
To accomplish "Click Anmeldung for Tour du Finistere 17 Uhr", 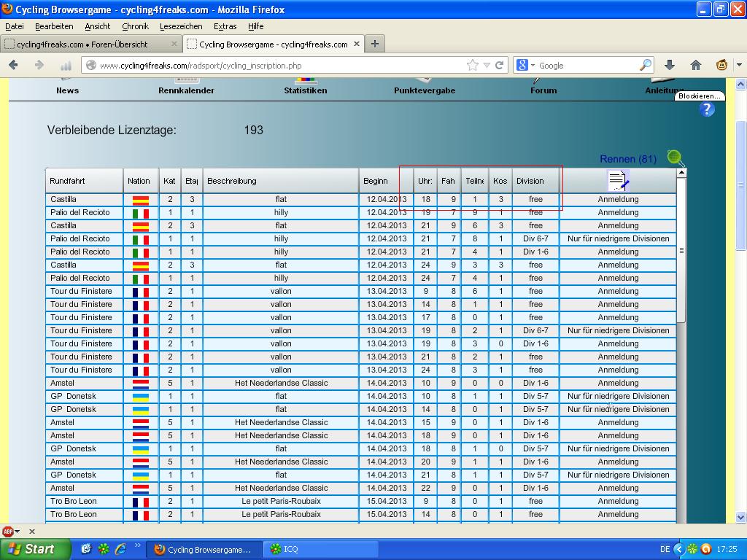I will [618, 317].
